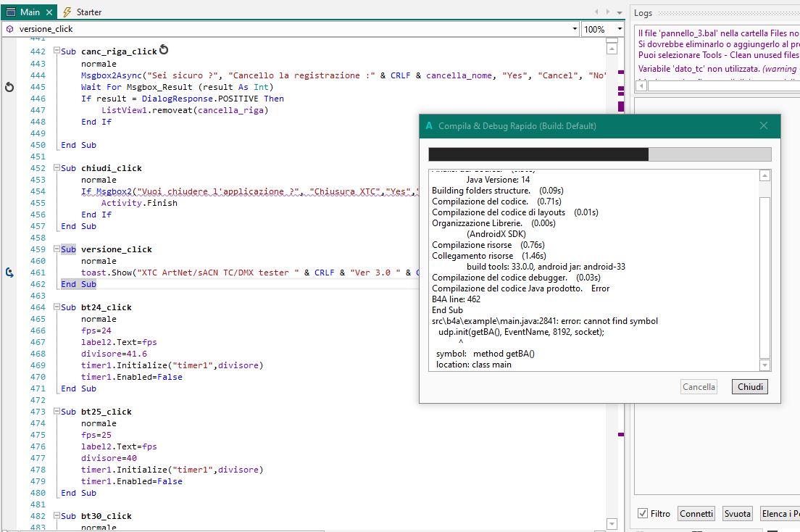The height and width of the screenshot is (532, 800).
Task: Click the compile progress bar
Action: [x=599, y=154]
